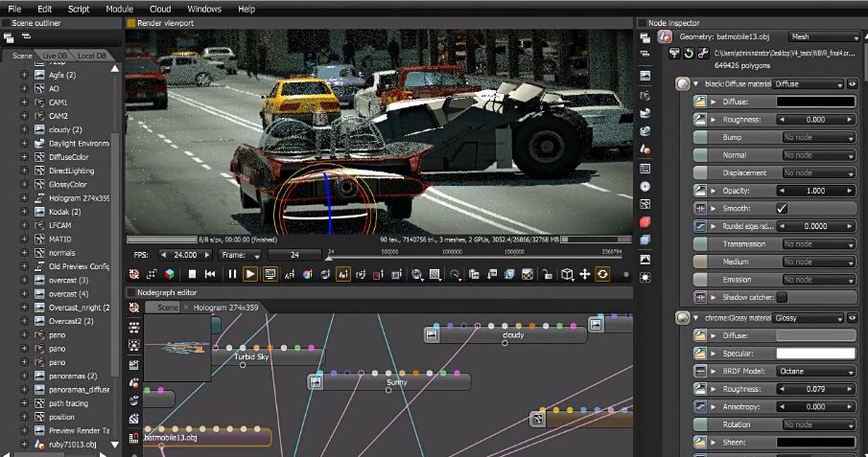Open the Module menu

(119, 9)
